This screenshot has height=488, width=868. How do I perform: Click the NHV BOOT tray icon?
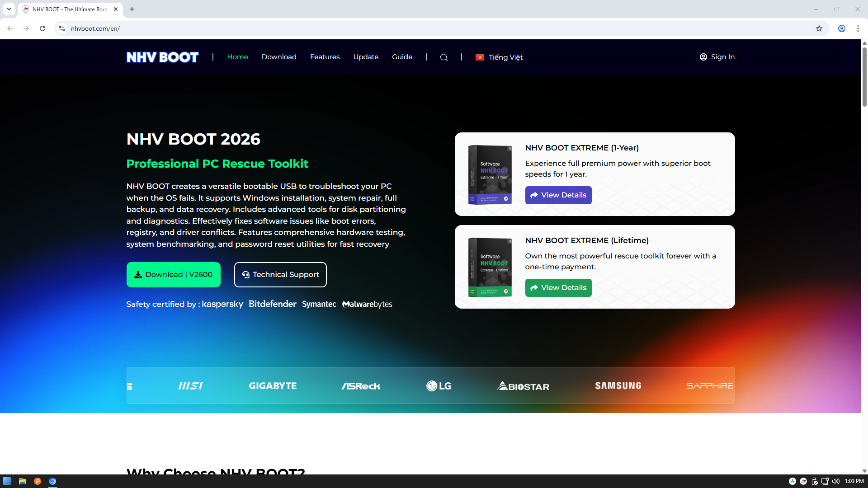coord(803,481)
